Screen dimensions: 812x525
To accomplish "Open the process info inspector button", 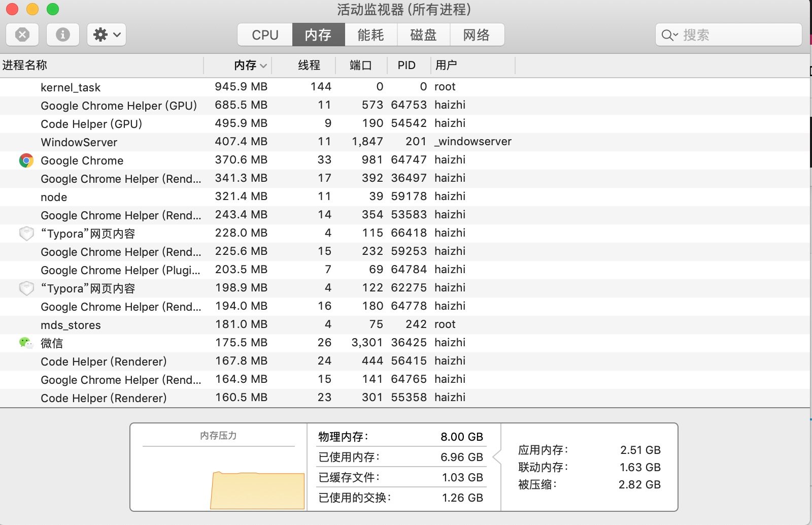I will (x=63, y=35).
